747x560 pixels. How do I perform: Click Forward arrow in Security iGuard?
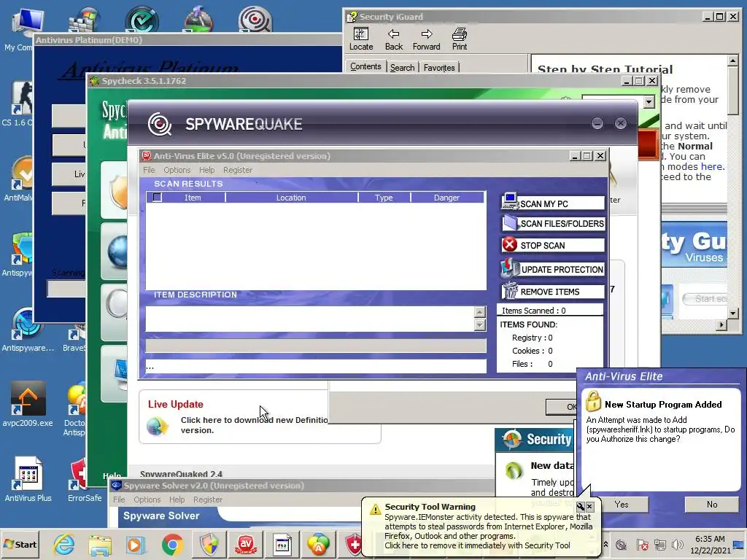pyautogui.click(x=426, y=39)
